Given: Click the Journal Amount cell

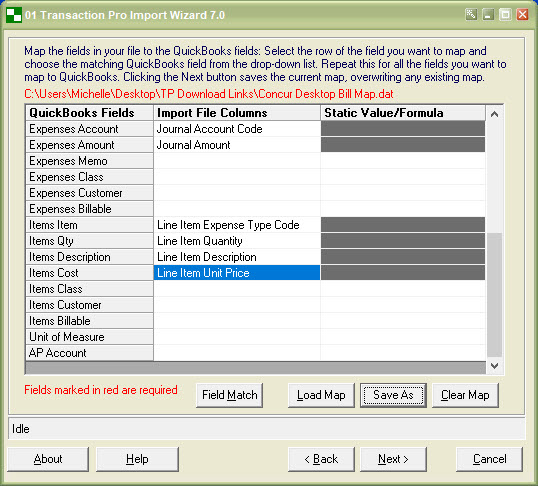Looking at the screenshot, I should (x=237, y=145).
